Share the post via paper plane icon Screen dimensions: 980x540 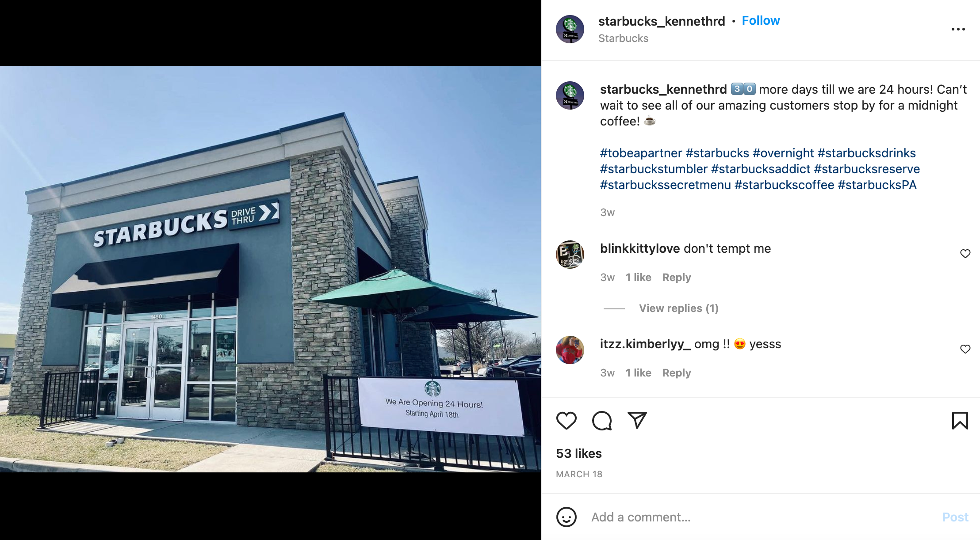(637, 420)
